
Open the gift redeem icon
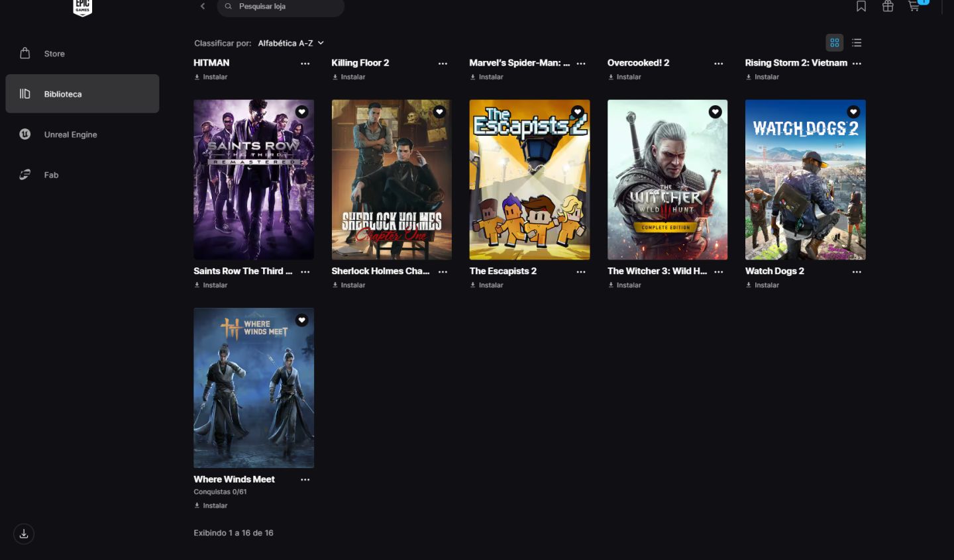pos(888,7)
